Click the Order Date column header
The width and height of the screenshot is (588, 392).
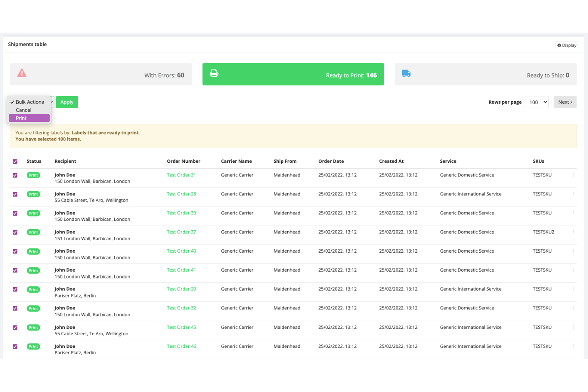331,161
